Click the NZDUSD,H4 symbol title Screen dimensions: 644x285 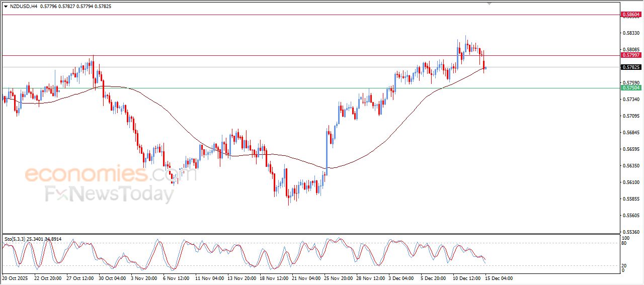[x=24, y=7]
